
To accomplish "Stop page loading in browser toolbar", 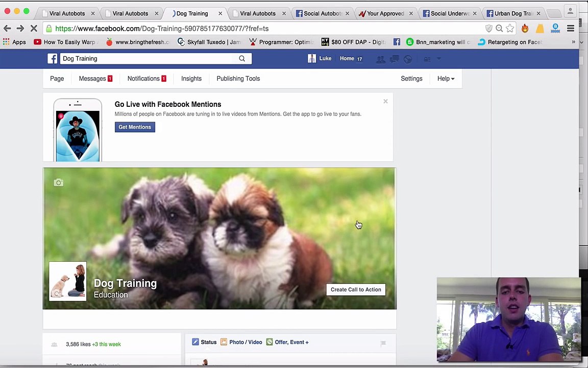I will tap(34, 29).
